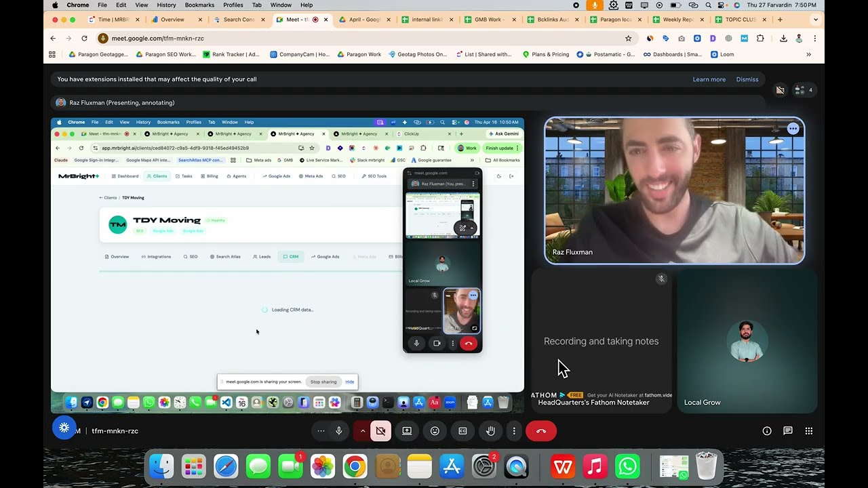The height and width of the screenshot is (488, 868).
Task: Dismiss the extensions warning banner
Action: [x=747, y=79]
